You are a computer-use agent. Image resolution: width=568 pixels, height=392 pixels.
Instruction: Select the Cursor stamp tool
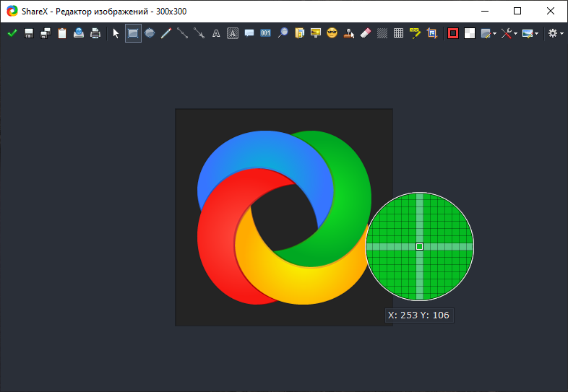tap(349, 33)
